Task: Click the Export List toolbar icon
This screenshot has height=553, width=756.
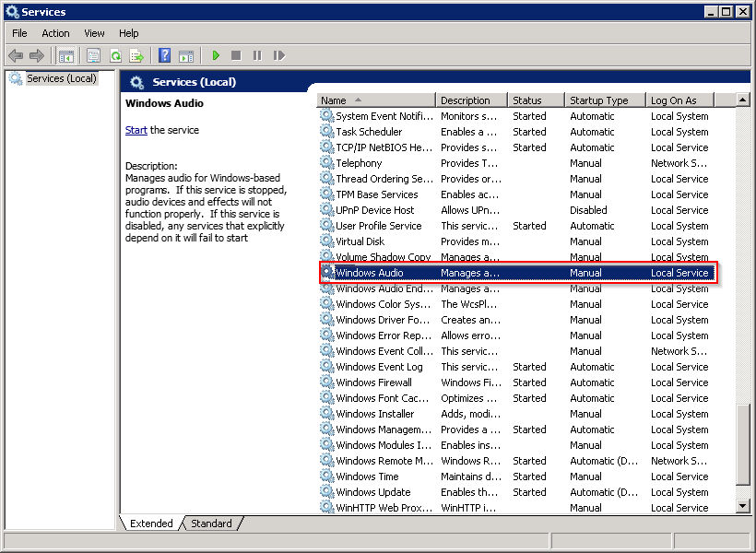Action: tap(137, 56)
